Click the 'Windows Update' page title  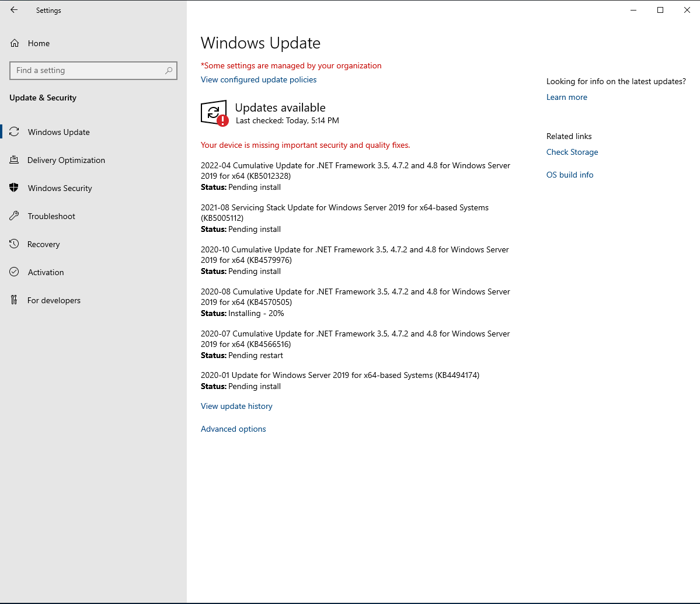(261, 43)
